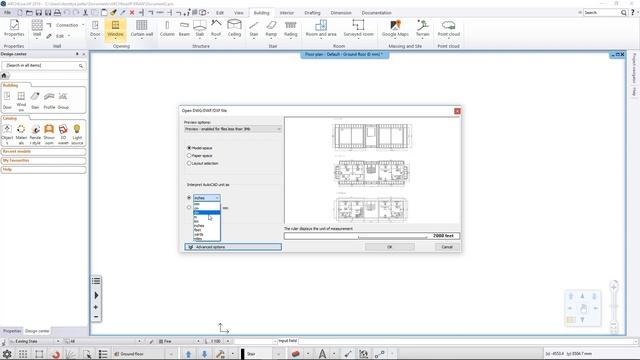The width and height of the screenshot is (640, 360).
Task: Switch to Properties tab at bottom-left
Action: coord(12,331)
